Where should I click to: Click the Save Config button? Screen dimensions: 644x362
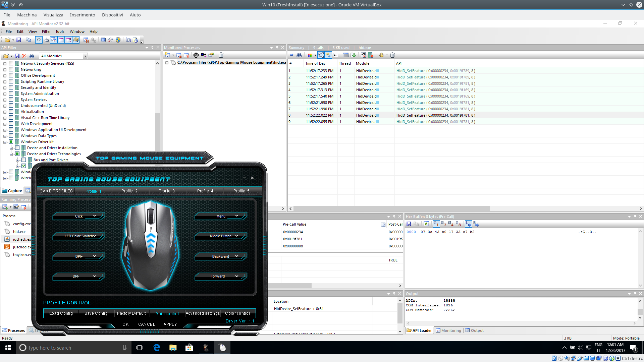(x=96, y=313)
